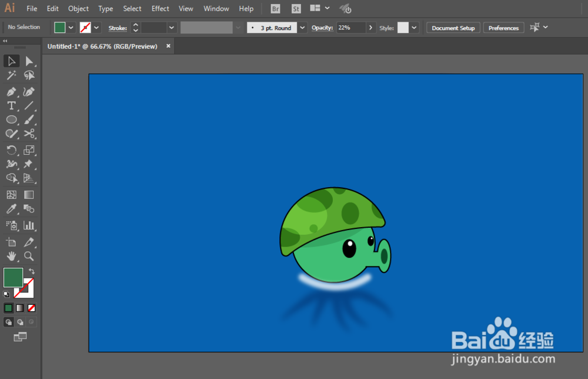Swap fill and stroke colors
588x379 pixels.
click(x=32, y=271)
